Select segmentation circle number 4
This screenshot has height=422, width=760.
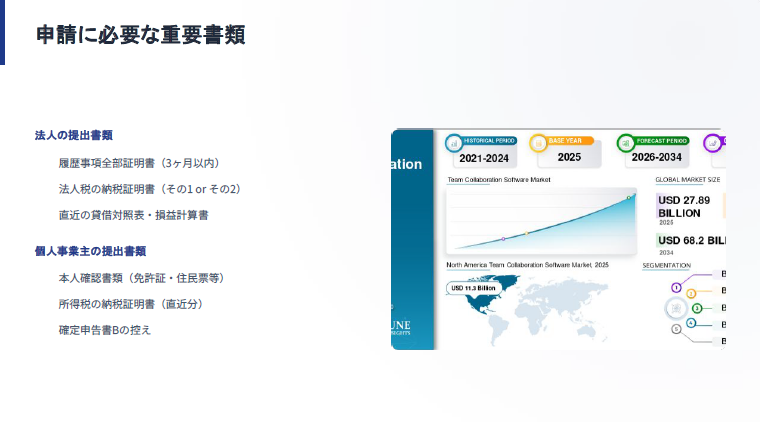point(691,323)
